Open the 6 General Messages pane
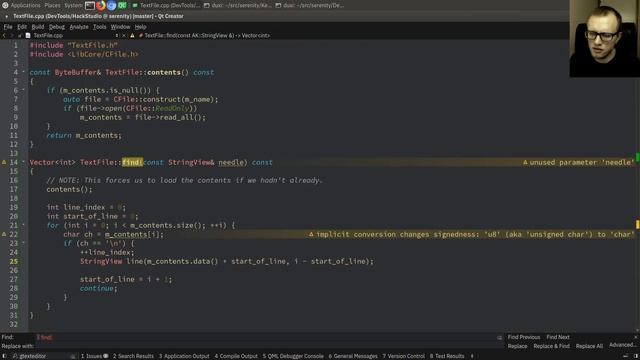 (353, 356)
